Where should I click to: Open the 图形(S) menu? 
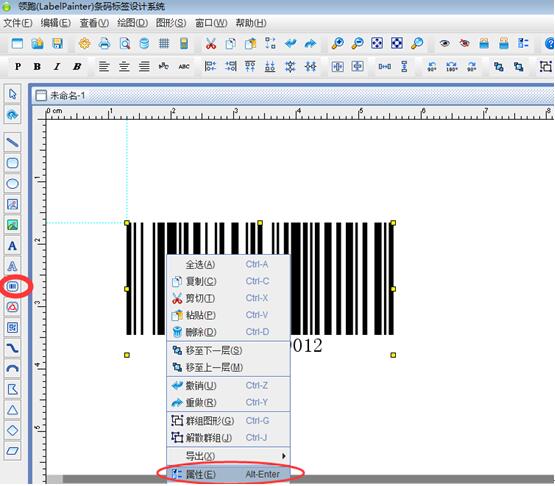pyautogui.click(x=171, y=23)
